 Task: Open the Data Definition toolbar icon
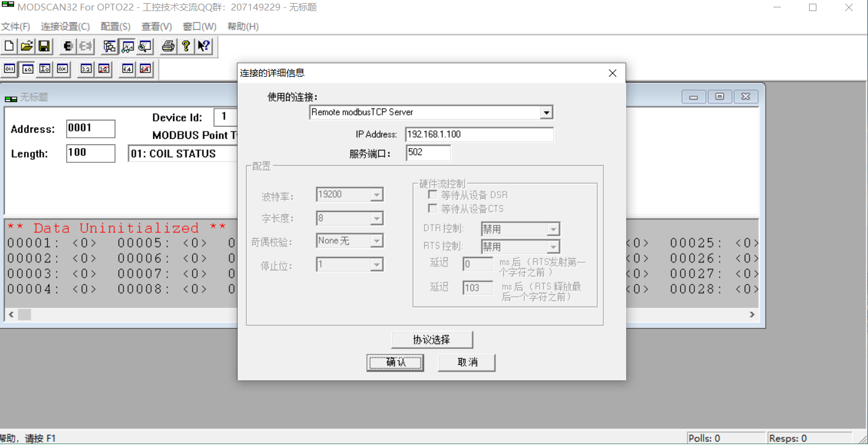pyautogui.click(x=110, y=46)
